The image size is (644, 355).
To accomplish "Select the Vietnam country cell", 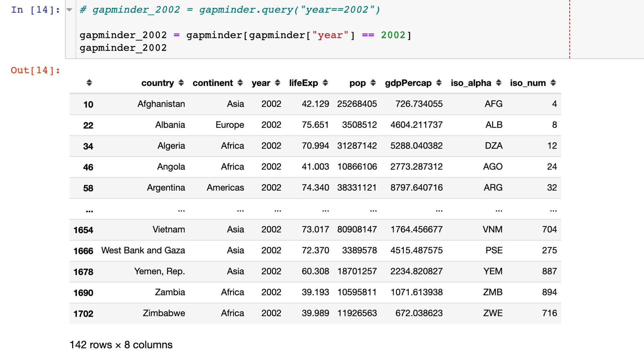I will 169,229.
